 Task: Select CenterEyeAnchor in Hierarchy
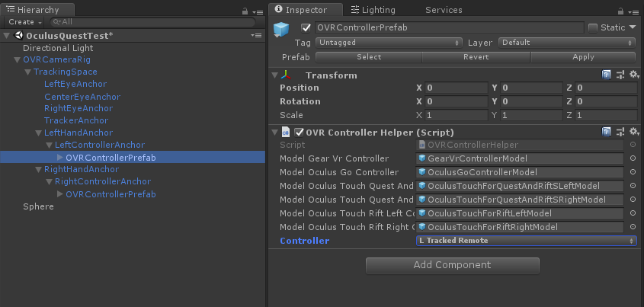82,97
